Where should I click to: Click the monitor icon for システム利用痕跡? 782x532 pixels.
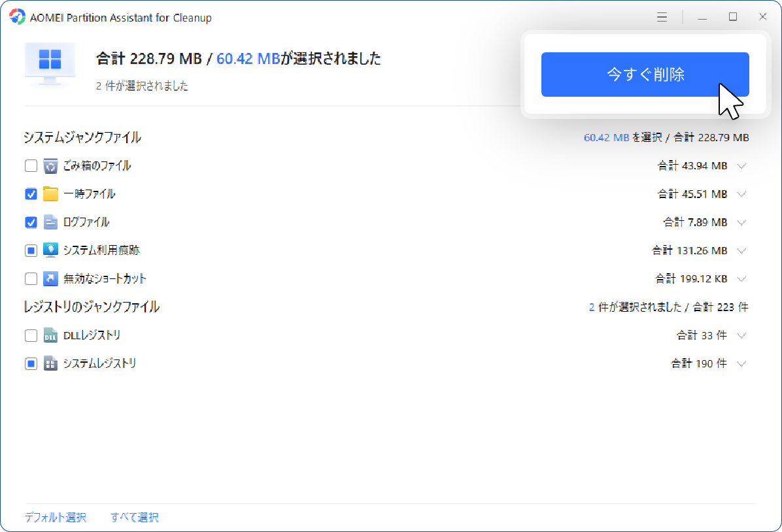pos(50,250)
